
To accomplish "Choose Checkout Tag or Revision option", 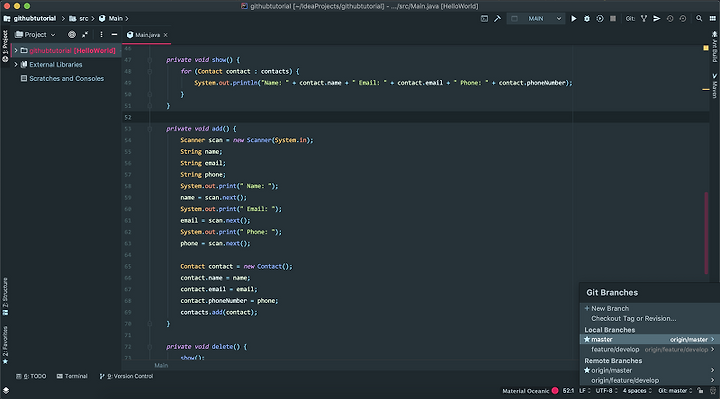I will [x=650, y=318].
